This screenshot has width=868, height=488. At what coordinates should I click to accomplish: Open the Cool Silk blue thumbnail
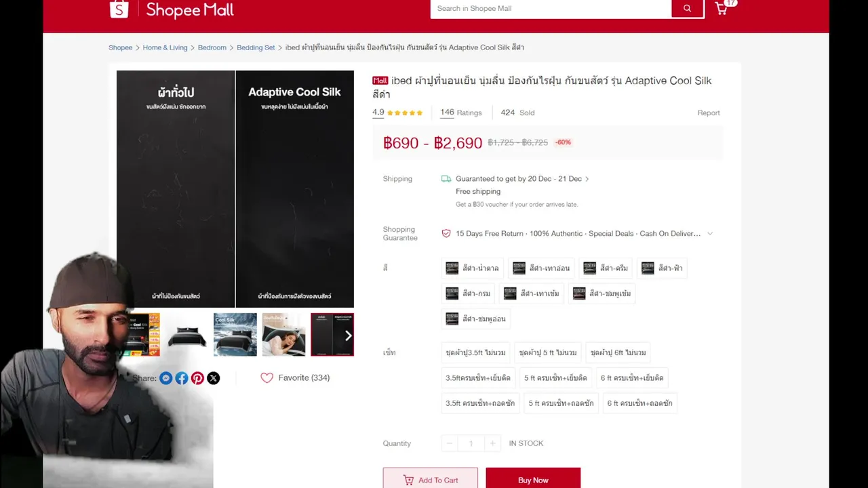click(x=235, y=335)
